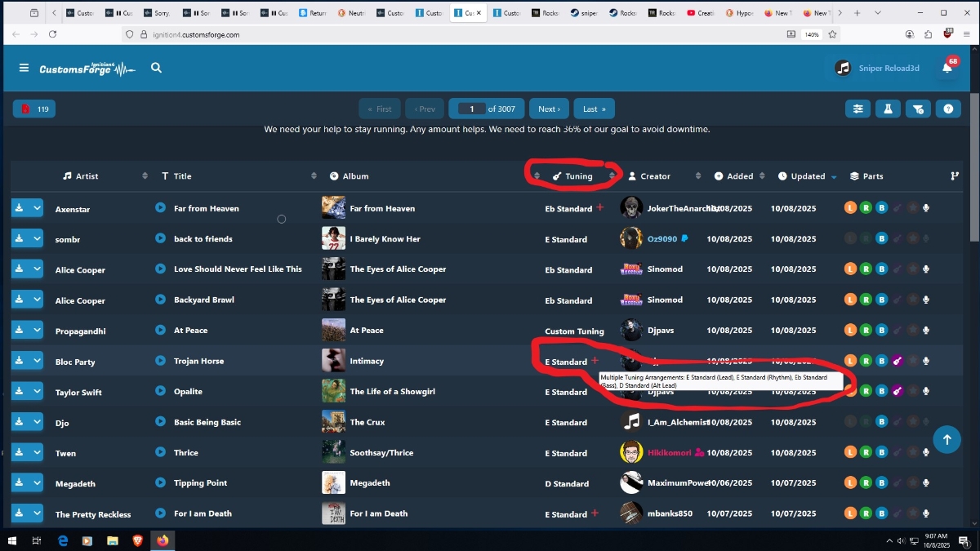Jump to the Last page
Screen dimensions: 980x551
(x=594, y=109)
